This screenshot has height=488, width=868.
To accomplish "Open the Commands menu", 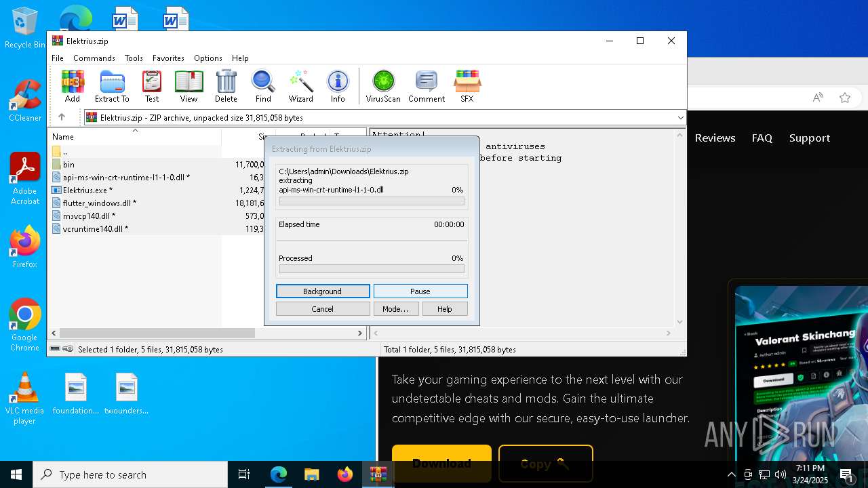I will pos(94,58).
